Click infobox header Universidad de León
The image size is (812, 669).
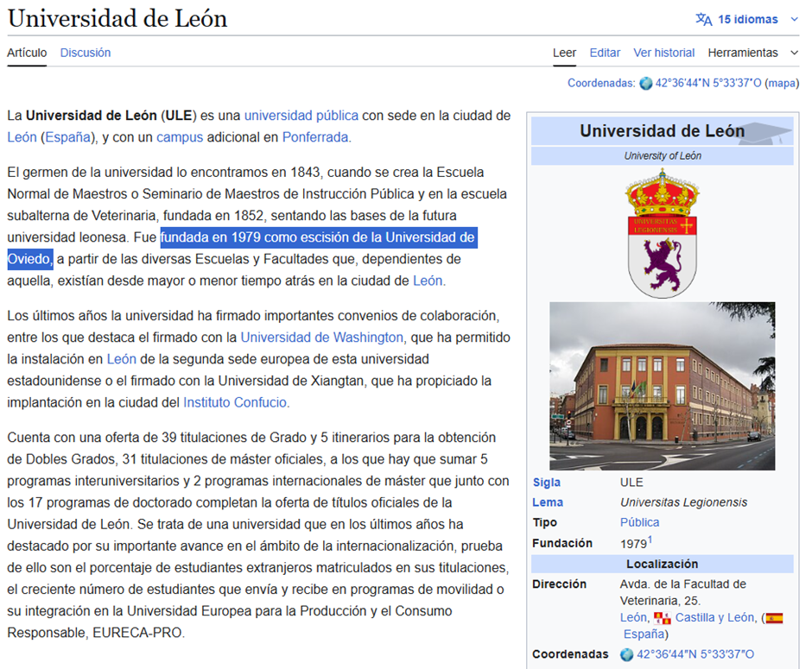point(662,131)
